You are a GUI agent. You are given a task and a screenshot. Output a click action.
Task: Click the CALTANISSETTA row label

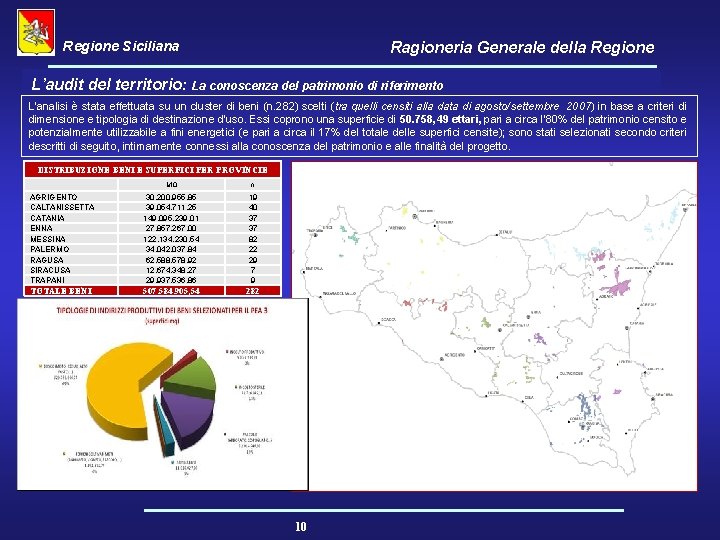(x=62, y=207)
